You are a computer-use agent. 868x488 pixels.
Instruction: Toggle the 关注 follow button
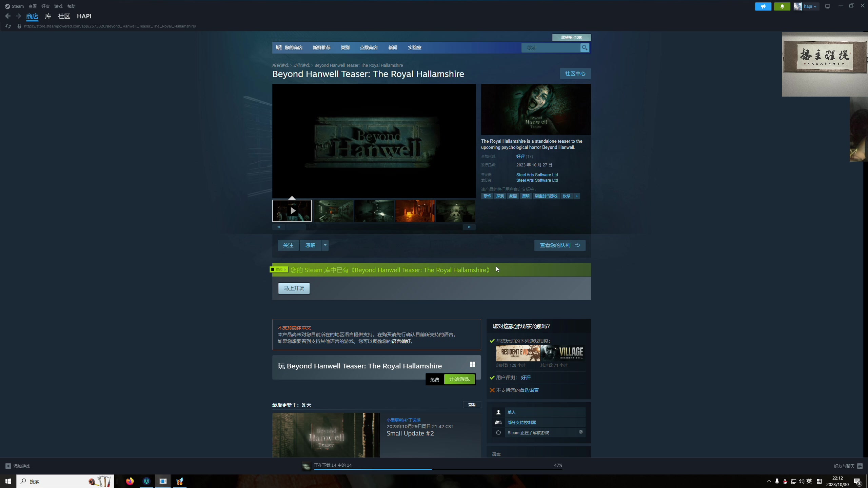point(288,245)
